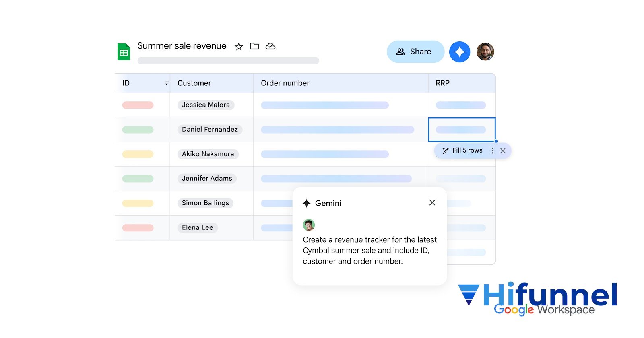Click the green Google Sheets logo icon

click(x=124, y=52)
